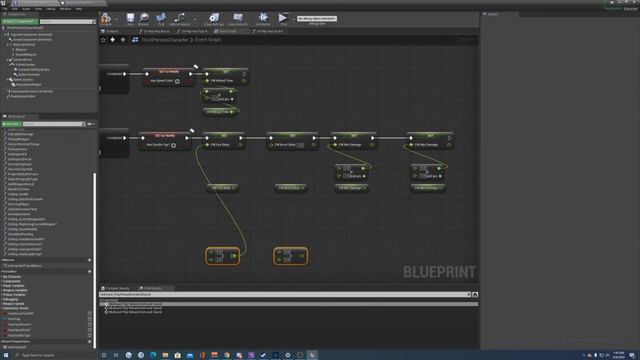Click the add Macro plus icon
Image resolution: width=640 pixels, height=360 pixels.
click(x=89, y=260)
